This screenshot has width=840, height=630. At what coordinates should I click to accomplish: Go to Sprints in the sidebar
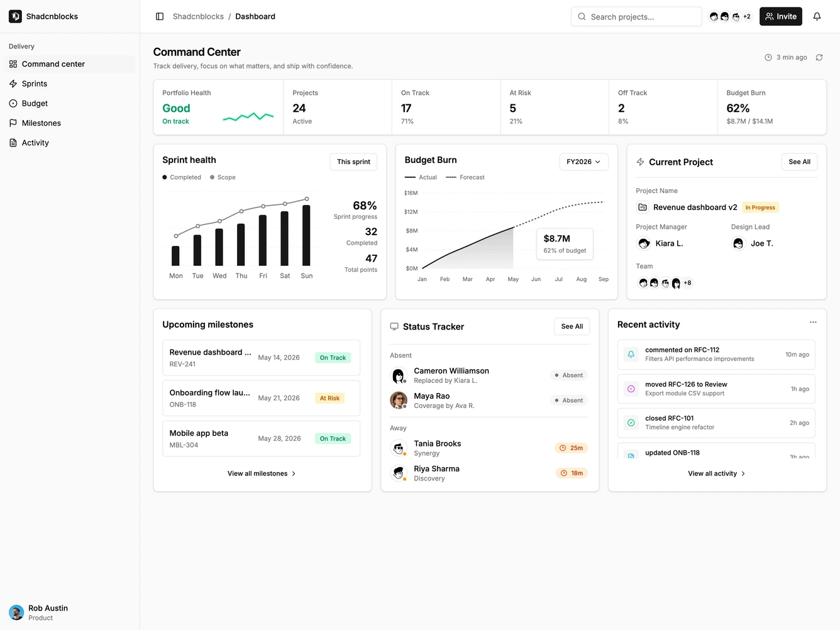(x=70, y=84)
